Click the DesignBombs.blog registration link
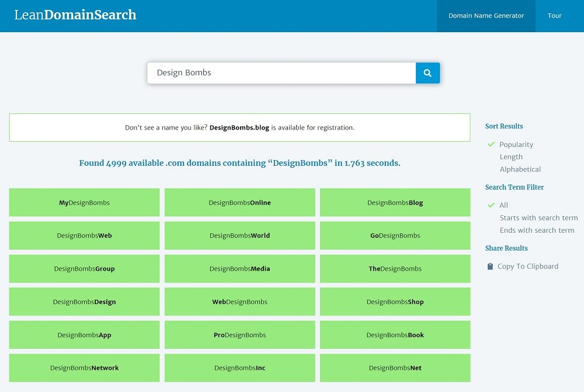The height and width of the screenshot is (392, 584). pyautogui.click(x=239, y=128)
